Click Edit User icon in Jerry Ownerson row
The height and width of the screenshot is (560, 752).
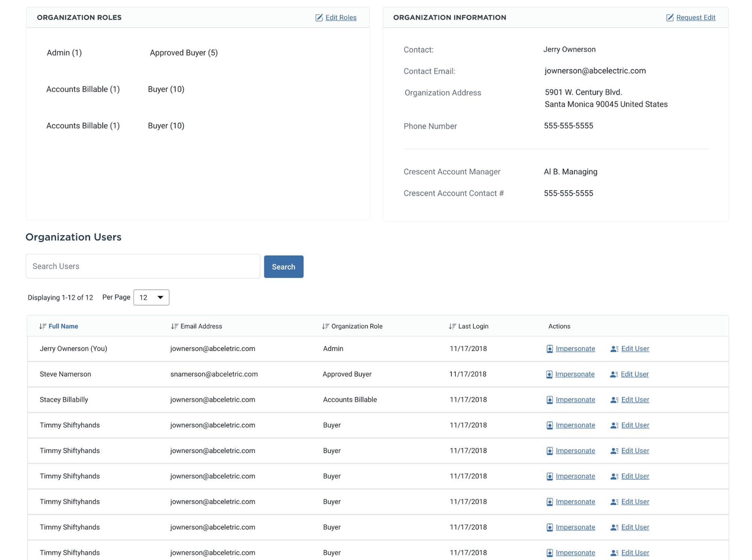614,349
